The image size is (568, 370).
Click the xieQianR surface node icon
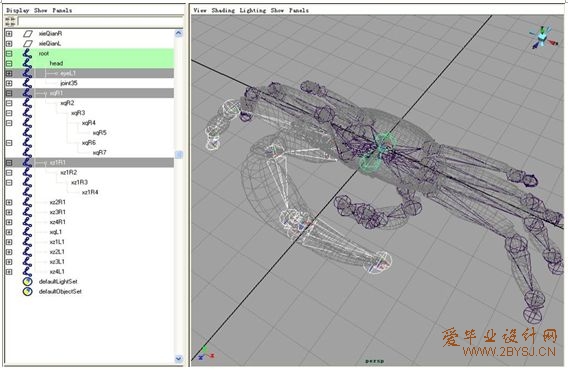(x=28, y=34)
